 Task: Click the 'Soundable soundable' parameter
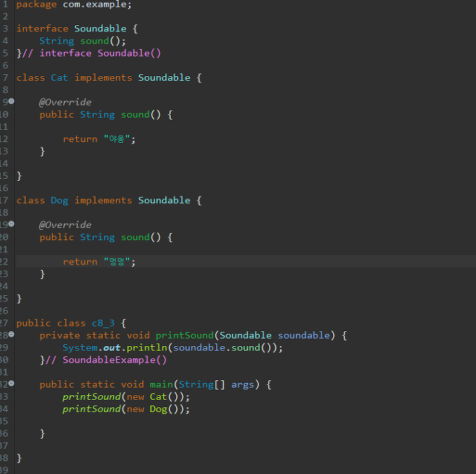(x=275, y=335)
